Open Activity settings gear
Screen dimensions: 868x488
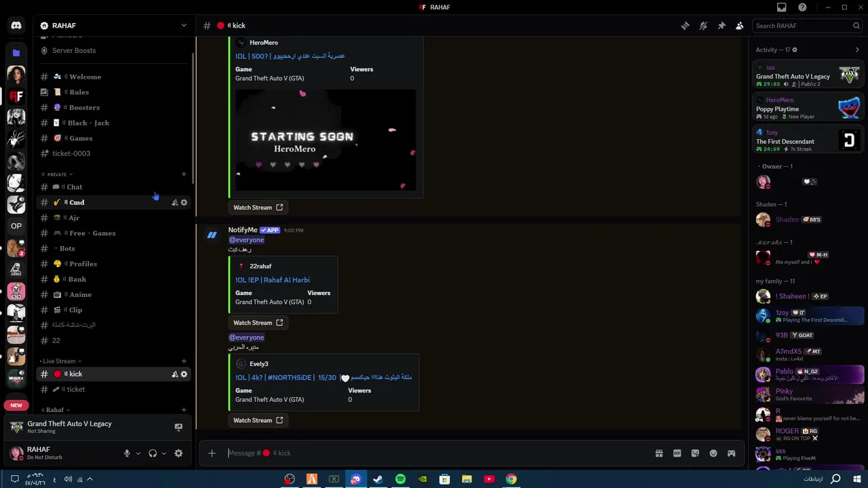(795, 49)
